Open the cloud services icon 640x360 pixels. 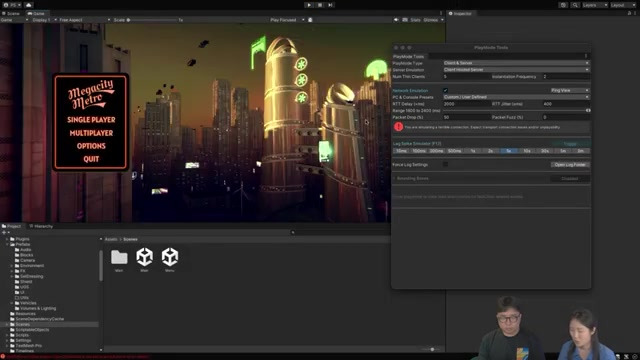coord(29,5)
